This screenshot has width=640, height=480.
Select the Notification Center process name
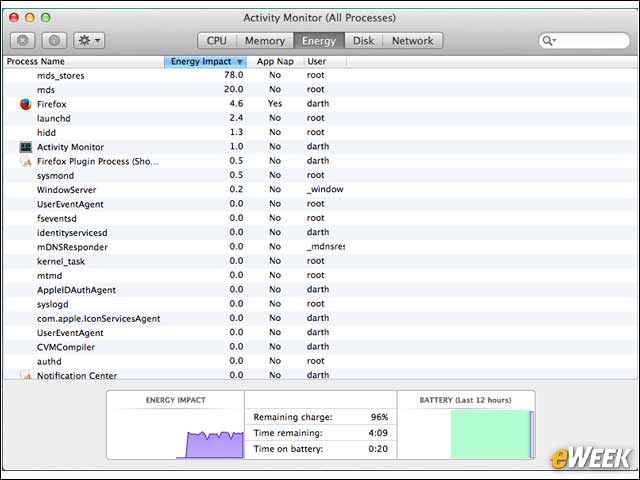[77, 376]
